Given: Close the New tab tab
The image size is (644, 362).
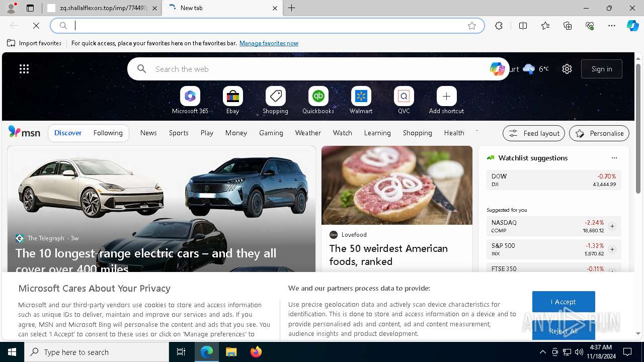Looking at the screenshot, I should [275, 8].
